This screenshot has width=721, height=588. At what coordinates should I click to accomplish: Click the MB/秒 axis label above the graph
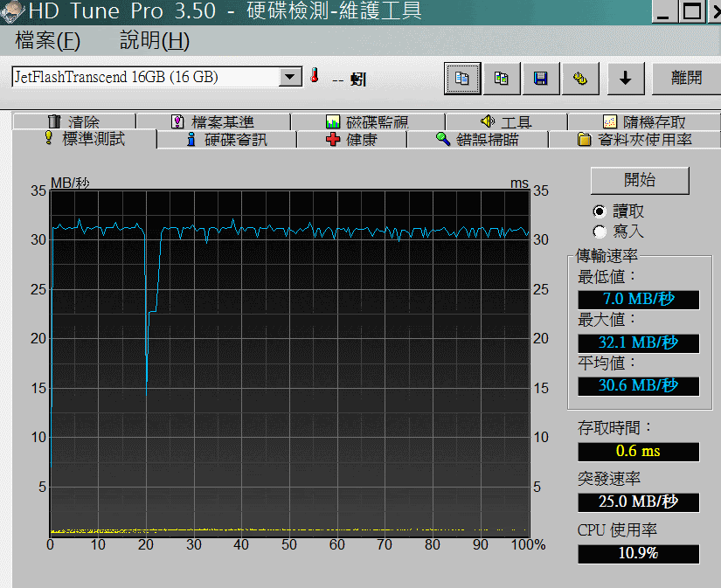[x=70, y=183]
